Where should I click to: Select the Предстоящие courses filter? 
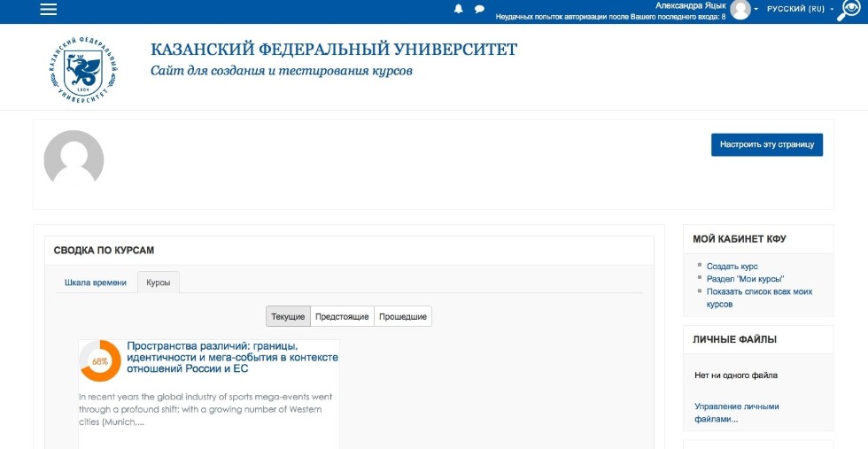(342, 316)
